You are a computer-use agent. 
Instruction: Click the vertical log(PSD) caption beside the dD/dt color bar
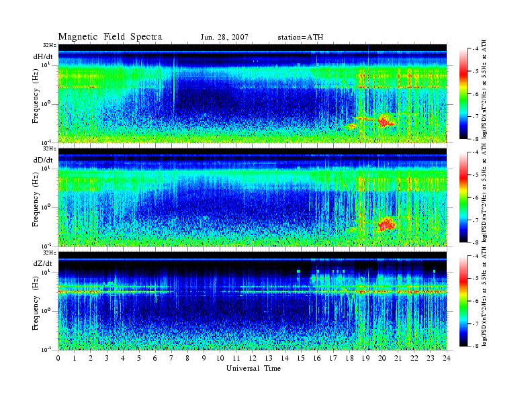click(484, 193)
